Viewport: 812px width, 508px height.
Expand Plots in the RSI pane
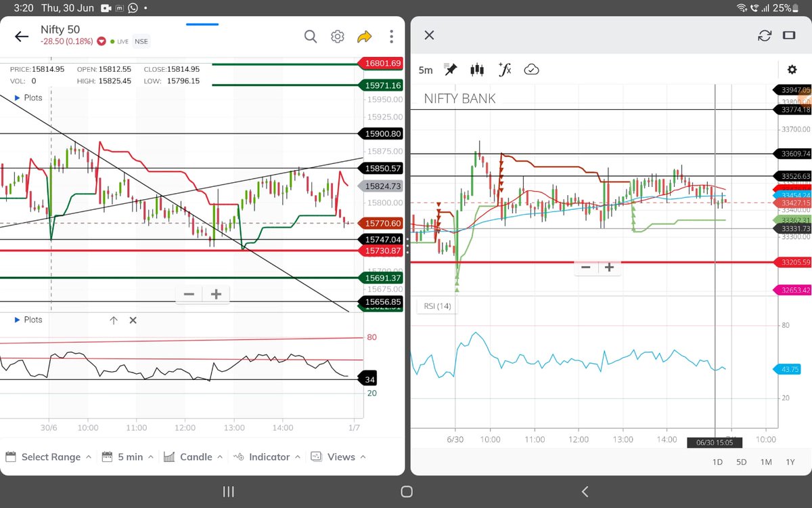(x=28, y=320)
